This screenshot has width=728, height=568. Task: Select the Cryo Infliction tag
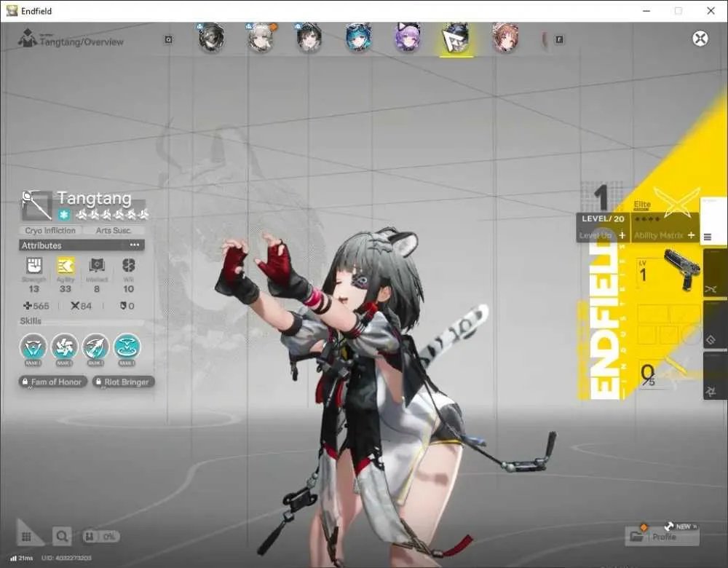tap(50, 230)
